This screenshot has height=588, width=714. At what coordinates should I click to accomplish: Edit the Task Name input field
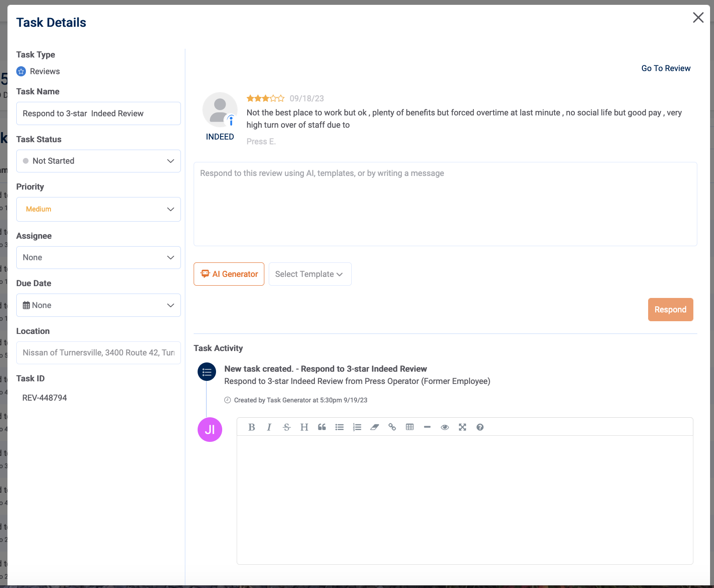click(x=98, y=113)
